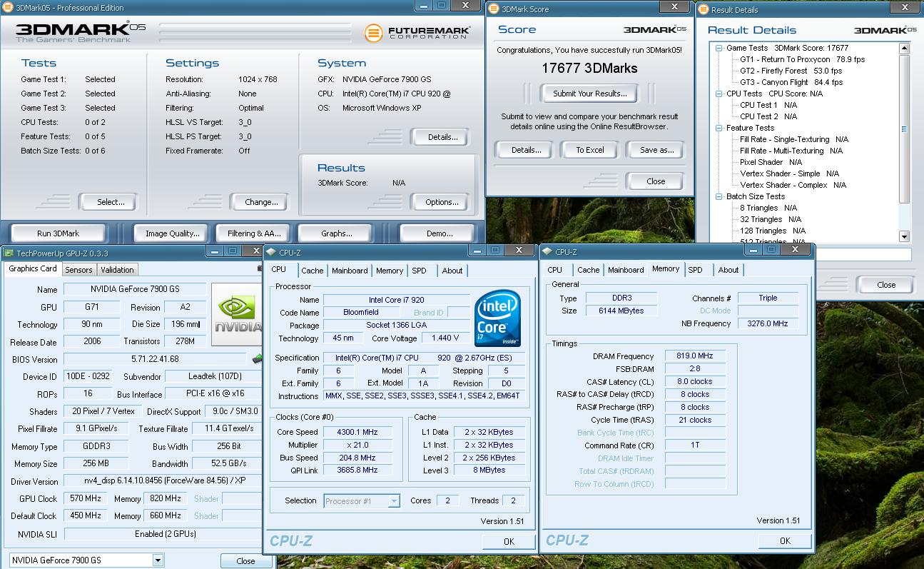Open Filtering & AA... settings
Image resolution: width=924 pixels, height=569 pixels.
tap(254, 233)
